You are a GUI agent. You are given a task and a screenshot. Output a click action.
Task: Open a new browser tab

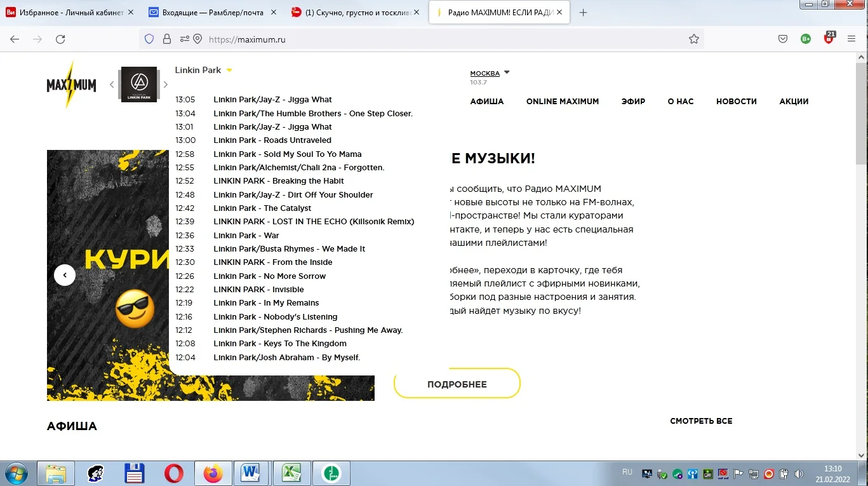[584, 13]
